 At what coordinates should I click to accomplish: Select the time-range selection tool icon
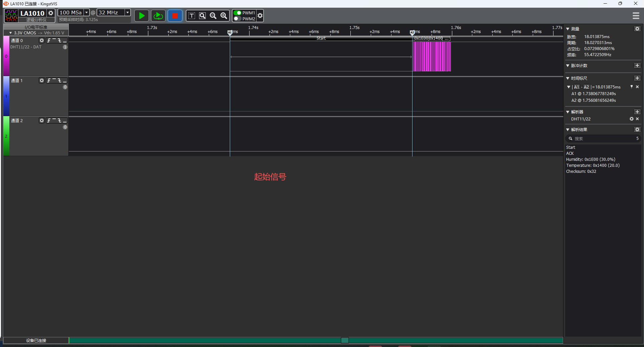192,16
